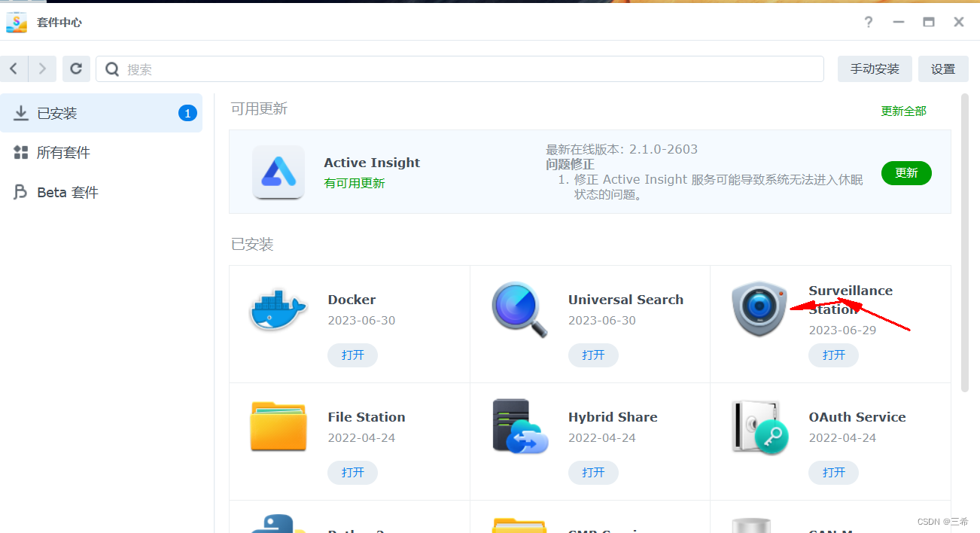Go back with the left arrow button

tap(14, 69)
